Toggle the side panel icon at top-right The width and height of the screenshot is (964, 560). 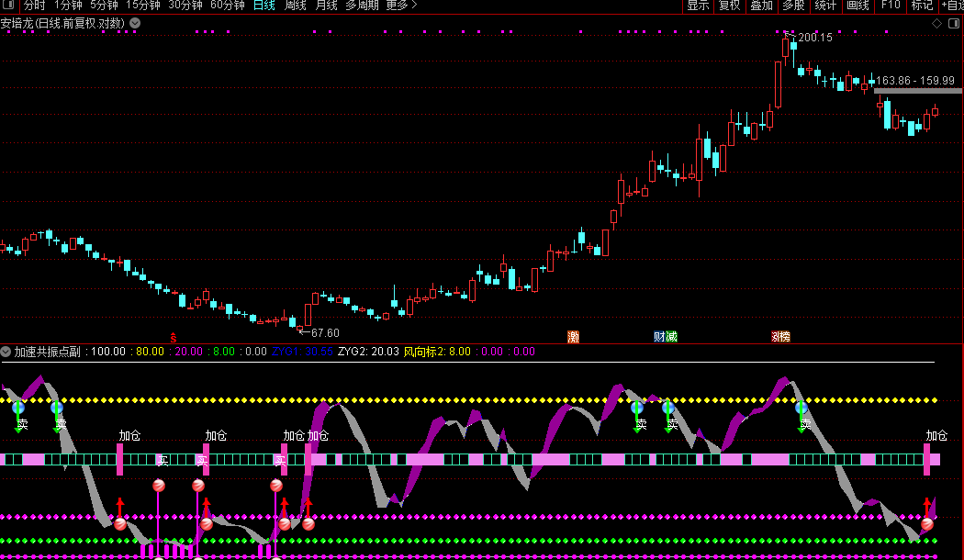coord(954,22)
